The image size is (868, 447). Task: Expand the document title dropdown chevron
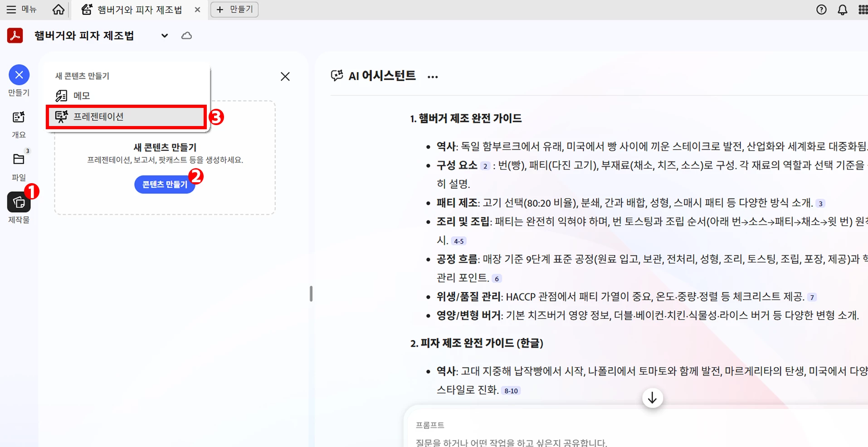coord(165,35)
